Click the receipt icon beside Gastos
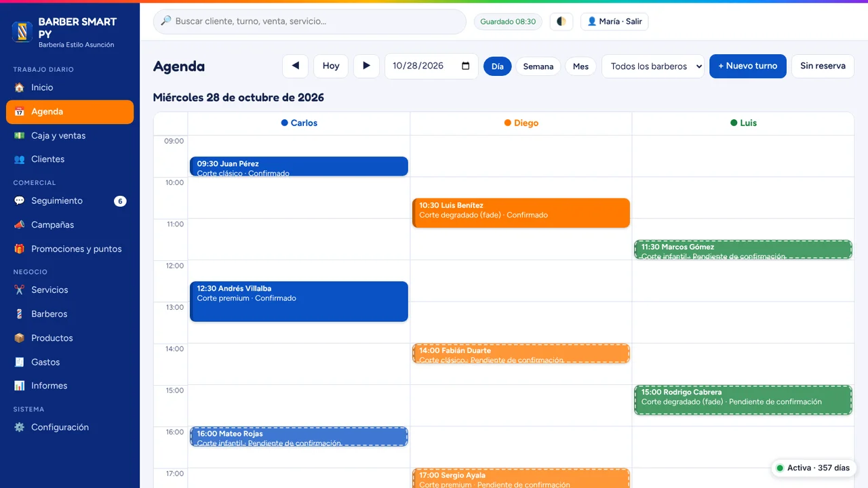 tap(19, 362)
